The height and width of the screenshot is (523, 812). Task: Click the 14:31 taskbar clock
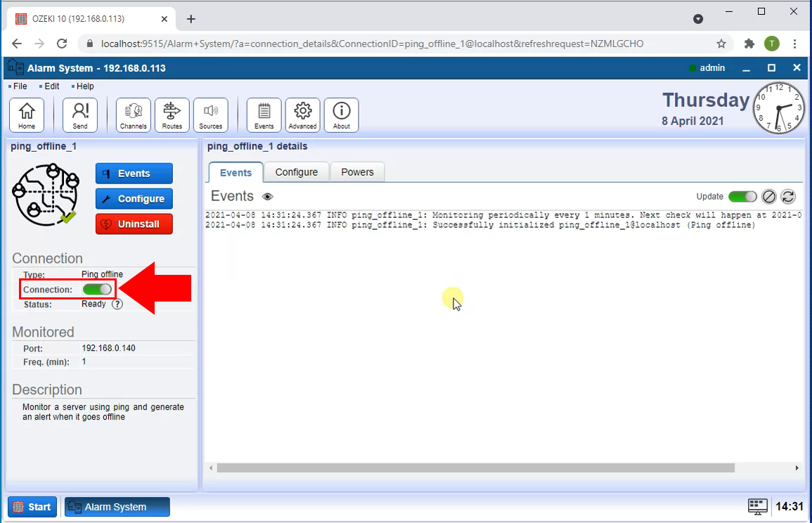tap(789, 506)
